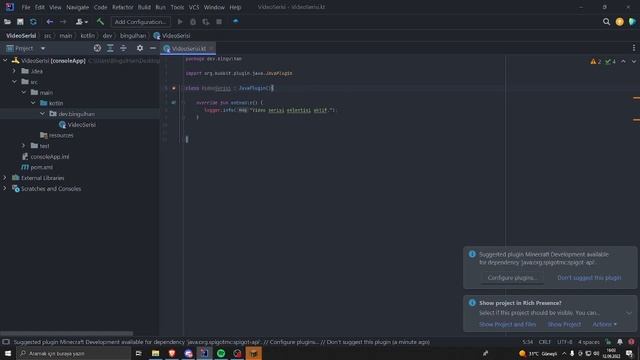Viewport: 640px width, 360px height.
Task: Click Show Project and Files link
Action: click(507, 324)
